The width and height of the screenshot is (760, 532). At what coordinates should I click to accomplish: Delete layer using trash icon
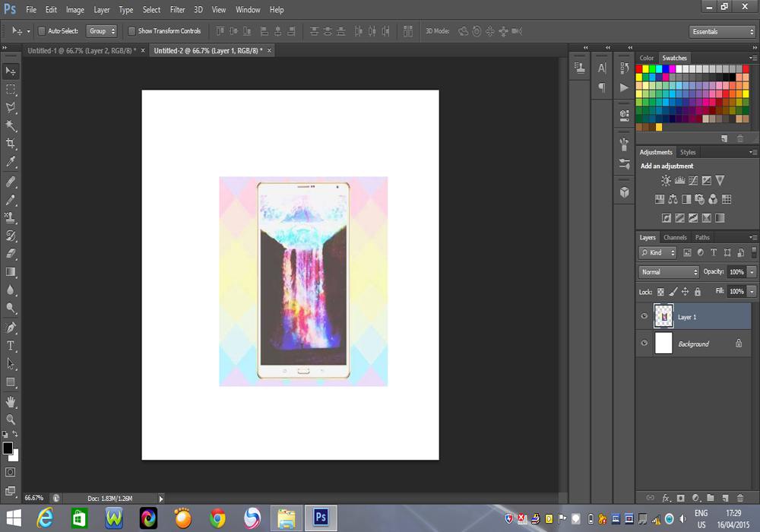(x=740, y=498)
